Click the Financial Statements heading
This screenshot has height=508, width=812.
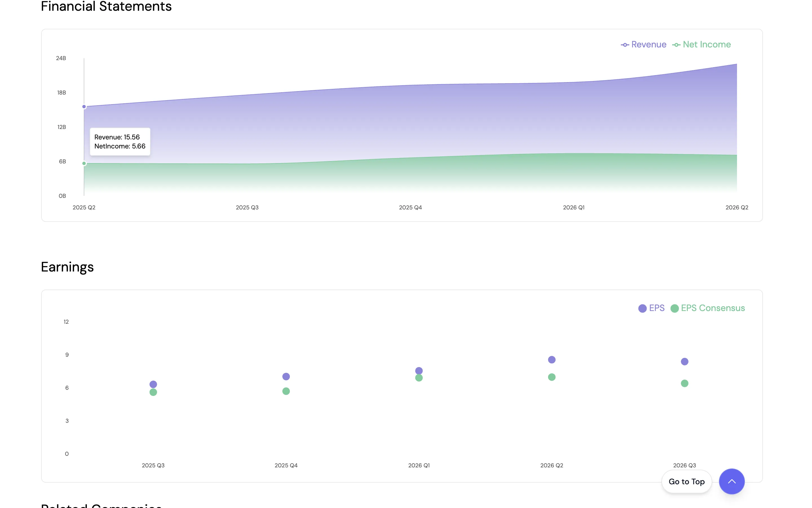(106, 6)
